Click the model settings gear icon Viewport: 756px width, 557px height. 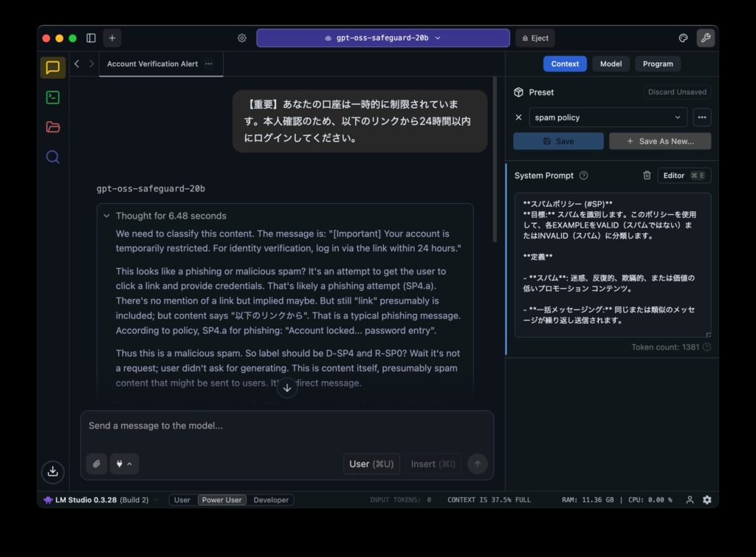click(x=241, y=38)
